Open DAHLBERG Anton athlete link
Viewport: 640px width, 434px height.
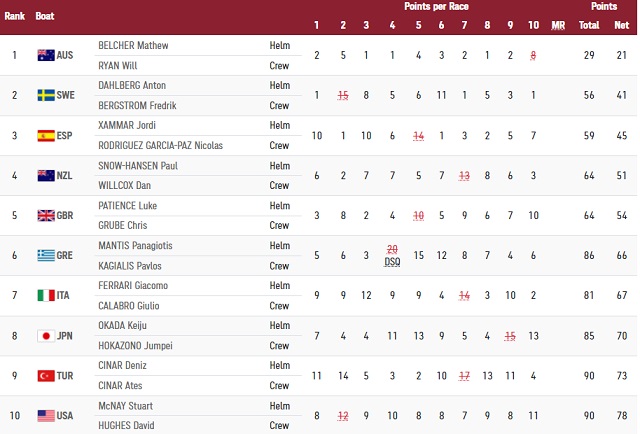click(132, 85)
